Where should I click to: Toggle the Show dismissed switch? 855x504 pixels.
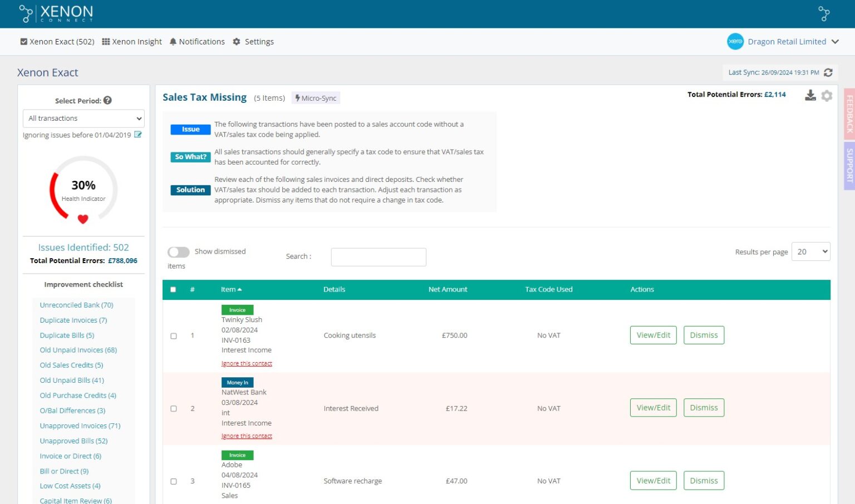178,252
